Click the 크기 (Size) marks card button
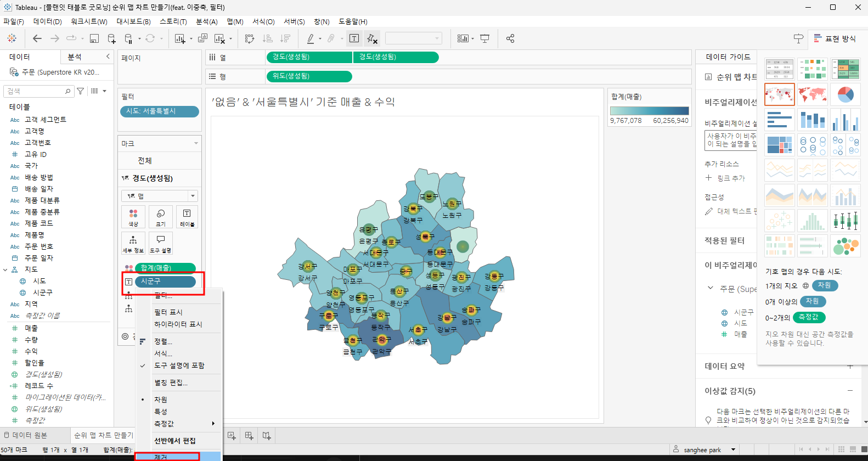This screenshot has width=868, height=461. coord(161,217)
